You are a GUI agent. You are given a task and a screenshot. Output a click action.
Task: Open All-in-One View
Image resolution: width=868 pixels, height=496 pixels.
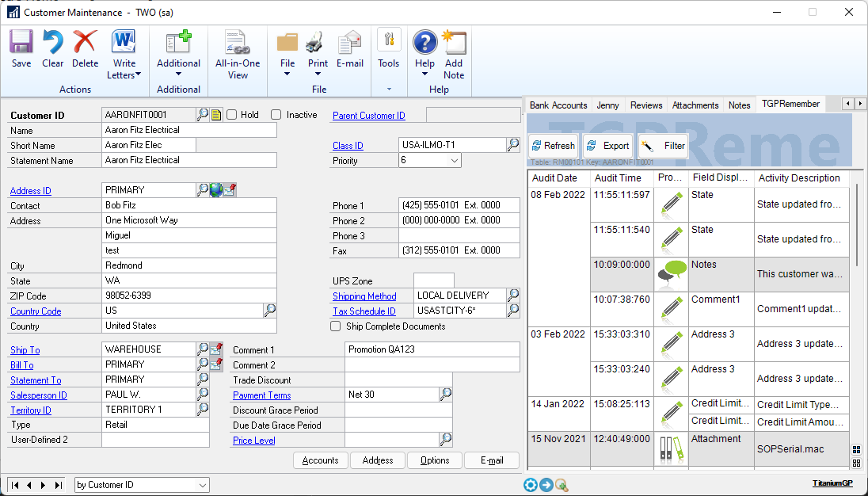[x=238, y=55]
